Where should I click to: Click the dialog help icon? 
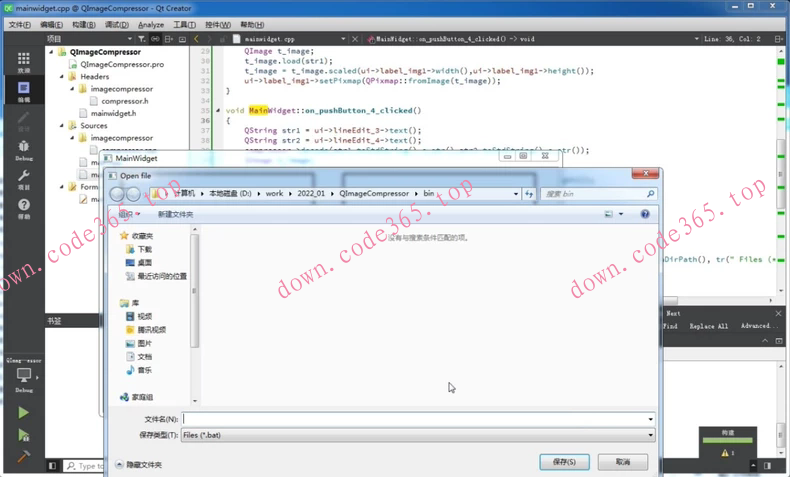click(645, 214)
